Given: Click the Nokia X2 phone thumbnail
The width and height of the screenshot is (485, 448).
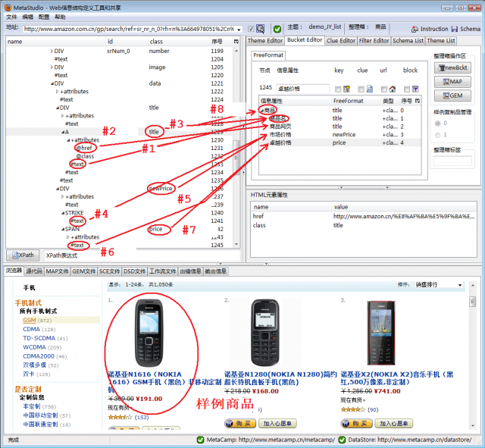Looking at the screenshot, I should pyautogui.click(x=380, y=333).
